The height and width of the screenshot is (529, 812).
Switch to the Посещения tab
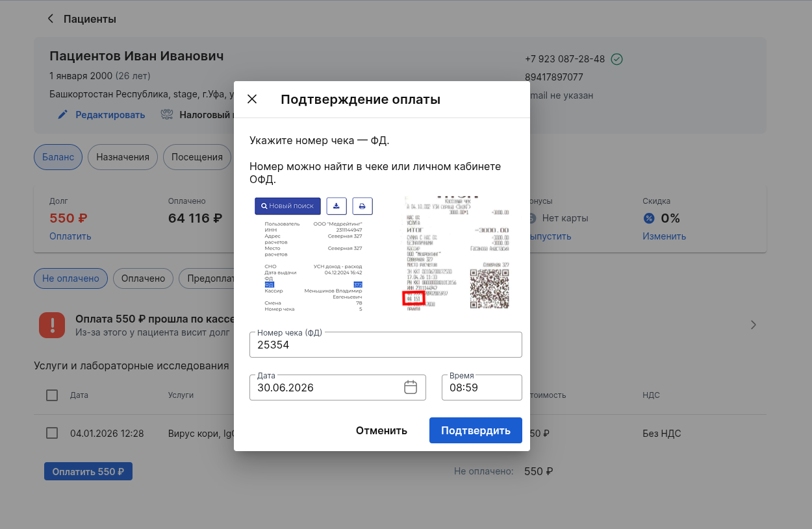[197, 157]
